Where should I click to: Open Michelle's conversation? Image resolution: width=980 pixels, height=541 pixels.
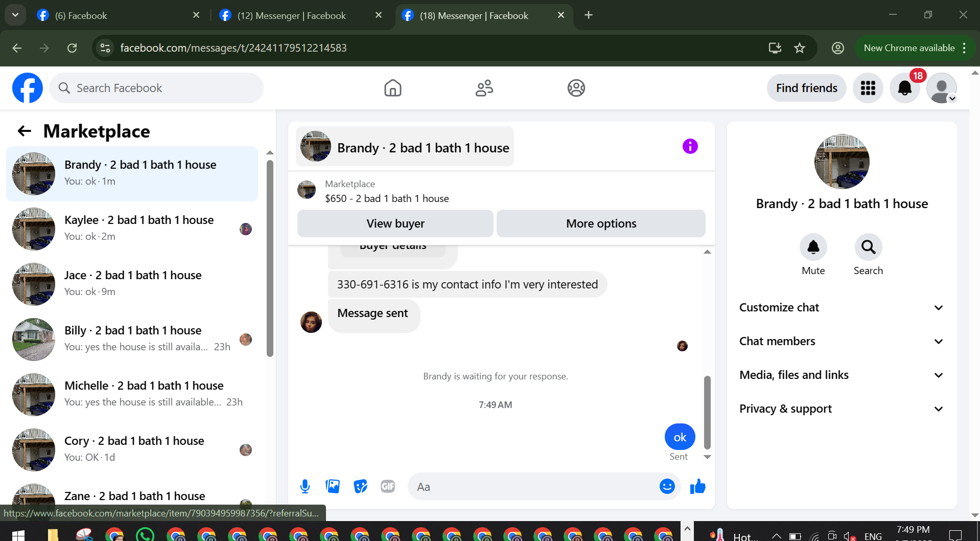(x=132, y=395)
